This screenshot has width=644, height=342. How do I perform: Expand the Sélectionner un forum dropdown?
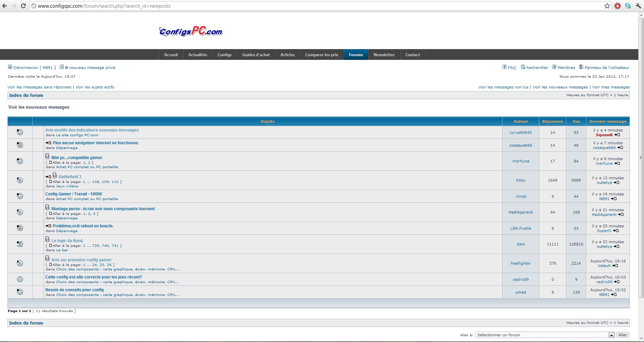(611, 335)
